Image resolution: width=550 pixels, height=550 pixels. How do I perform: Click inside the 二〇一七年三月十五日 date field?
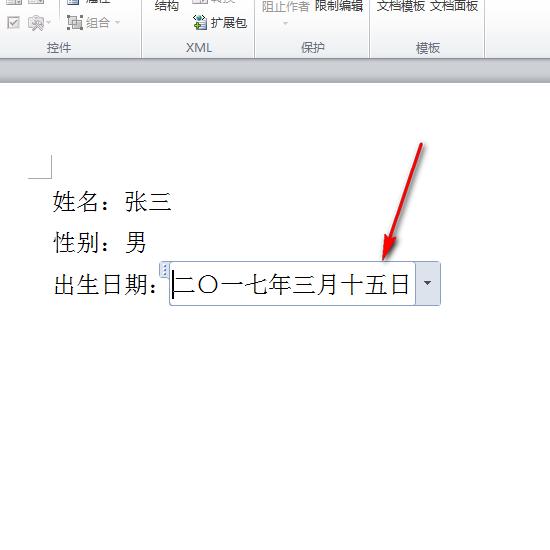click(x=291, y=284)
